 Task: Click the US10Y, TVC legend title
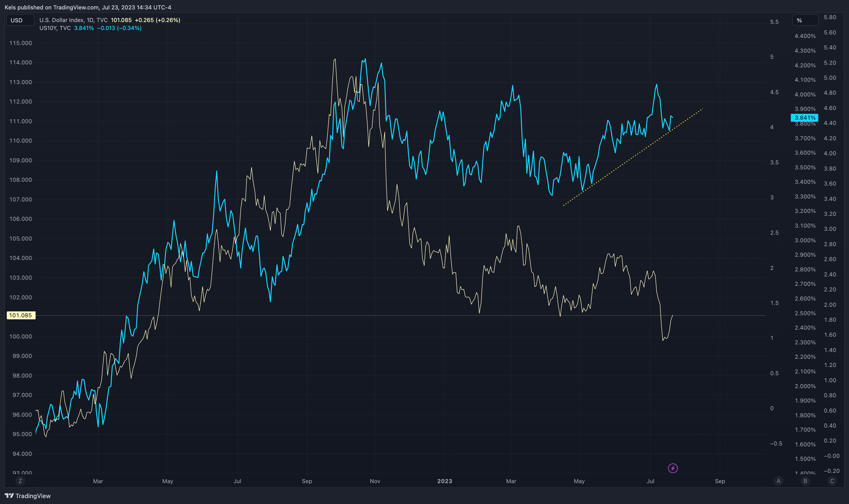55,28
